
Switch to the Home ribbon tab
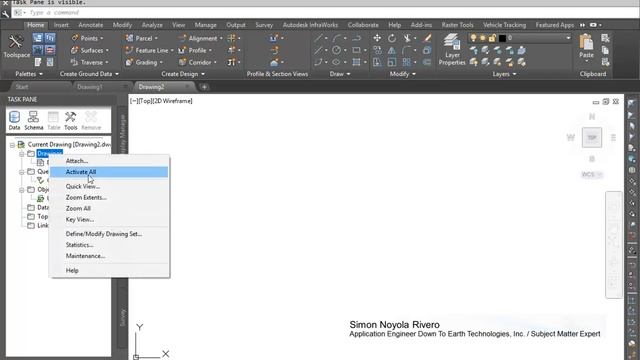[36, 25]
